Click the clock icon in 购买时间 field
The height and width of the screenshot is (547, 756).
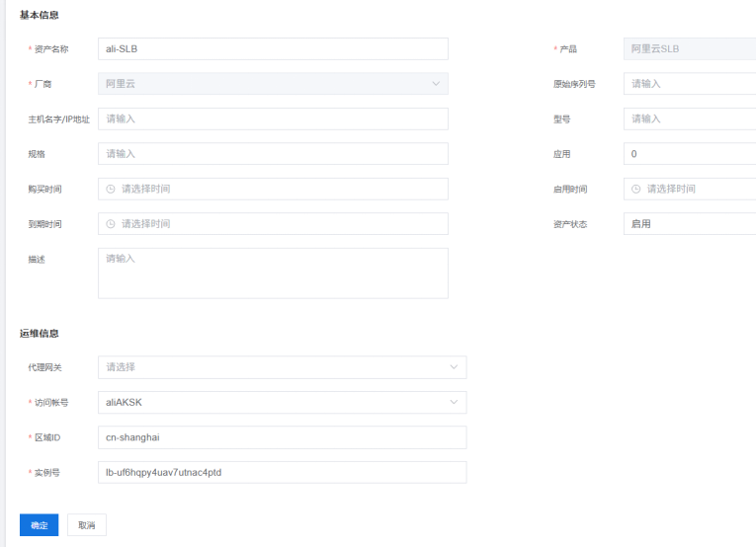(x=111, y=190)
